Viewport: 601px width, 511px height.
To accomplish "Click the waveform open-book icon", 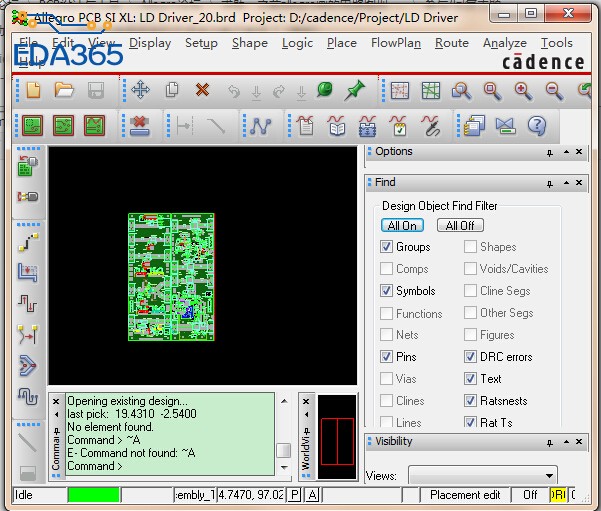I will coord(337,125).
